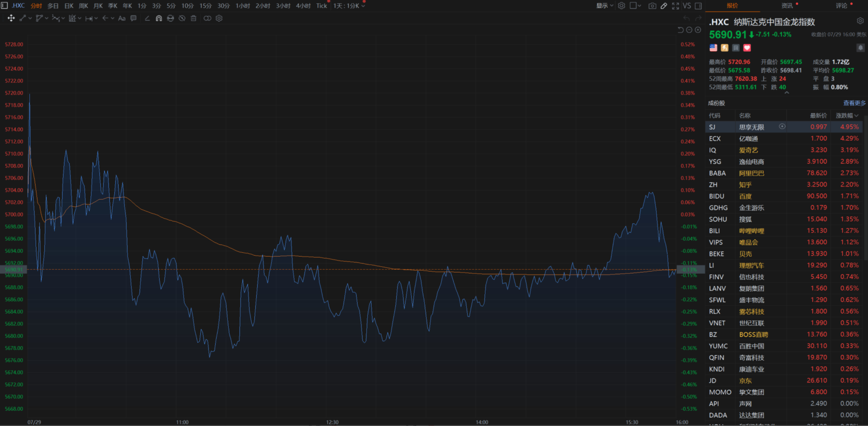Viewport: 868px width, 426px height.
Task: Select the trend line drawing tool
Action: [x=22, y=18]
